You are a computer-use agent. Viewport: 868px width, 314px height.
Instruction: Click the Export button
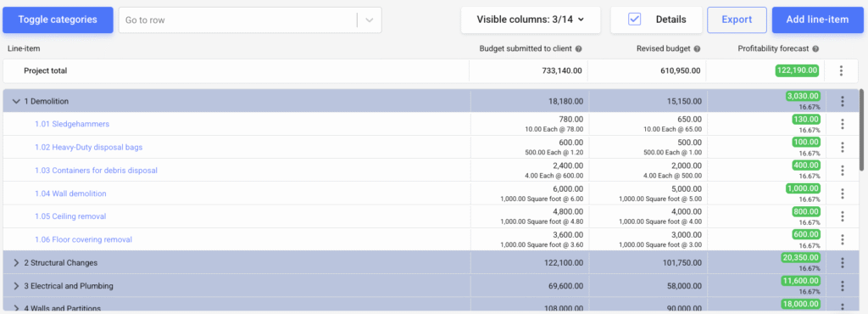tap(737, 20)
